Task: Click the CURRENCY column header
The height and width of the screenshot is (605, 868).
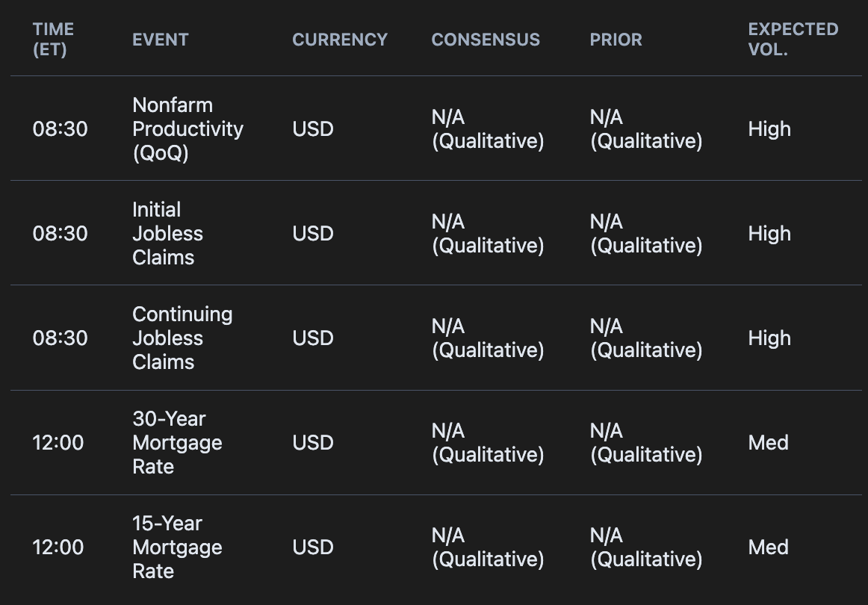Action: pos(340,40)
